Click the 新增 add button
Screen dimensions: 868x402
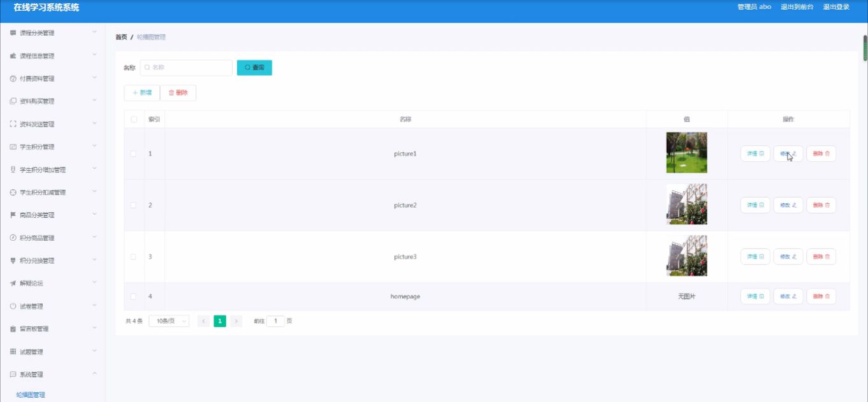point(142,92)
